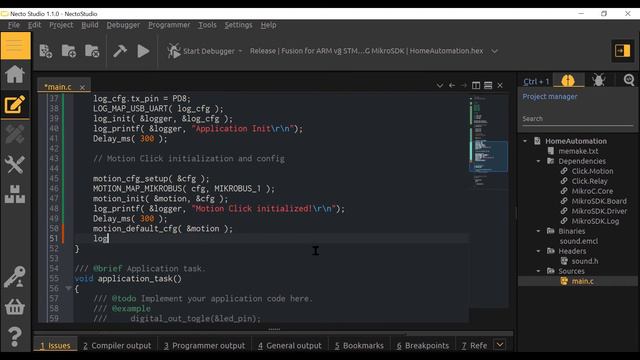Select Click.Motion dependency
The image size is (640, 360).
592,171
